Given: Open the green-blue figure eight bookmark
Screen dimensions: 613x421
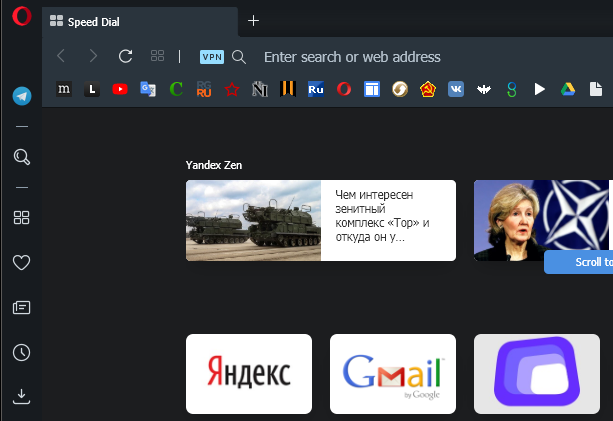Looking at the screenshot, I should 512,90.
